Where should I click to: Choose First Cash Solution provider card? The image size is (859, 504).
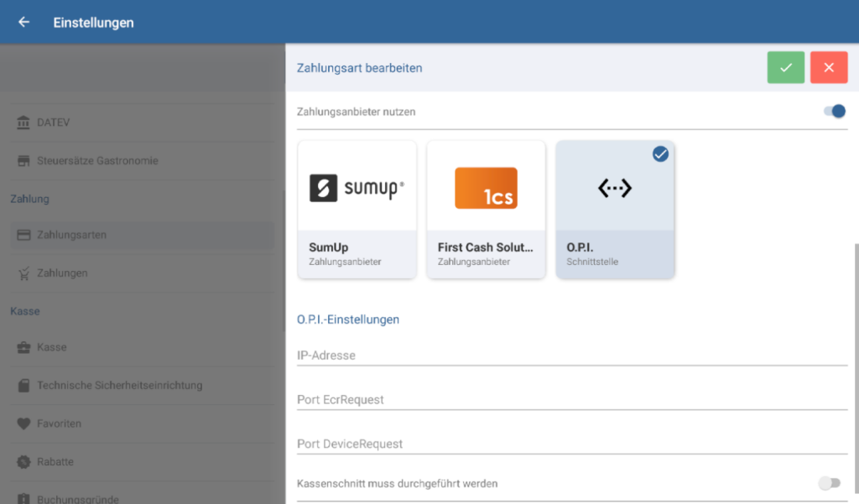tap(486, 210)
